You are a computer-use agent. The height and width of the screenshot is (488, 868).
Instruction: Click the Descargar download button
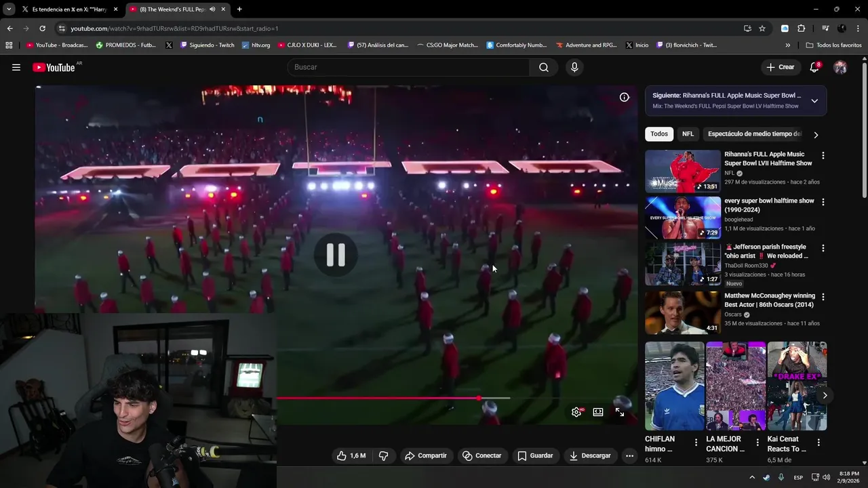[x=590, y=455]
